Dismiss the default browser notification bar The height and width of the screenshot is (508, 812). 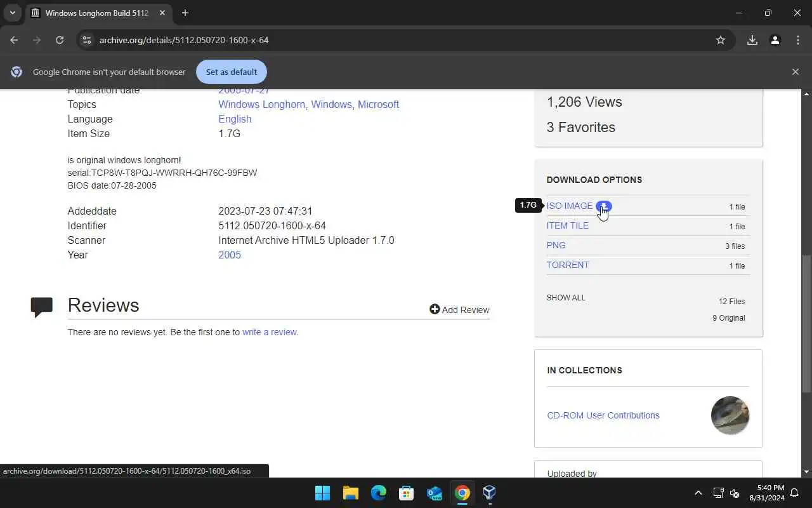(796, 72)
